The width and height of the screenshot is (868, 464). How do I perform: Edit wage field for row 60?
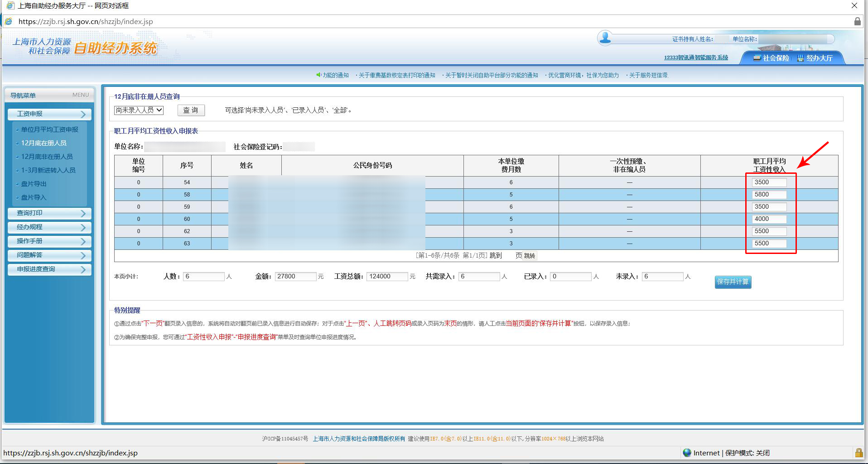point(769,219)
